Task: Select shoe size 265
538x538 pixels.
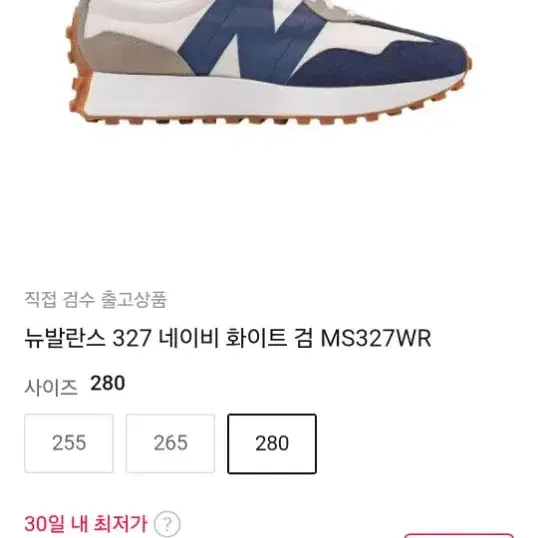Action: tap(171, 443)
